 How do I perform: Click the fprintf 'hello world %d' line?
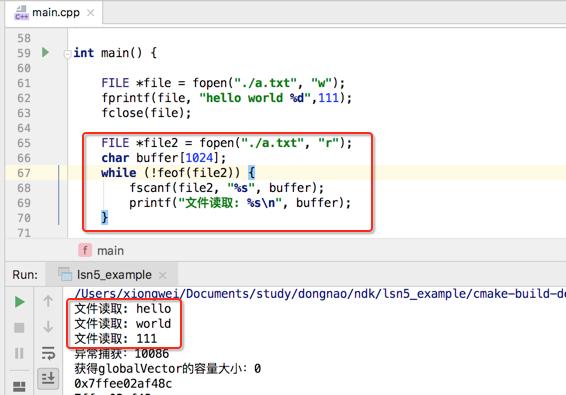pyautogui.click(x=226, y=98)
